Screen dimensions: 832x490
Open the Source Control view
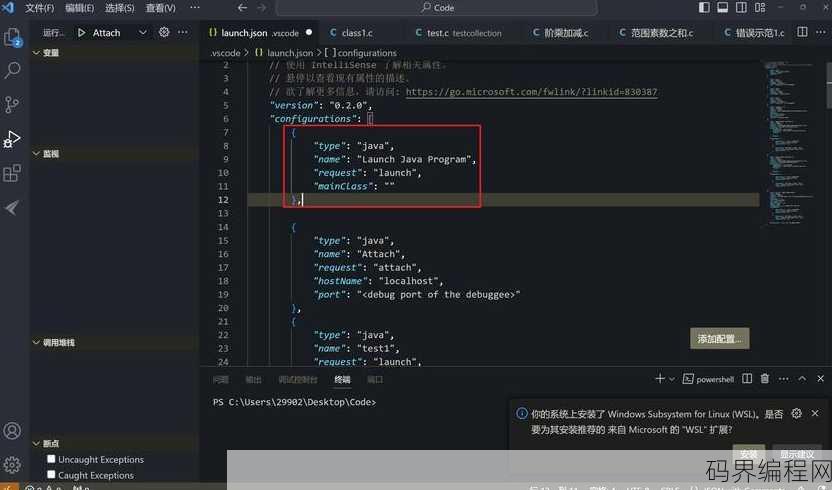coord(12,104)
